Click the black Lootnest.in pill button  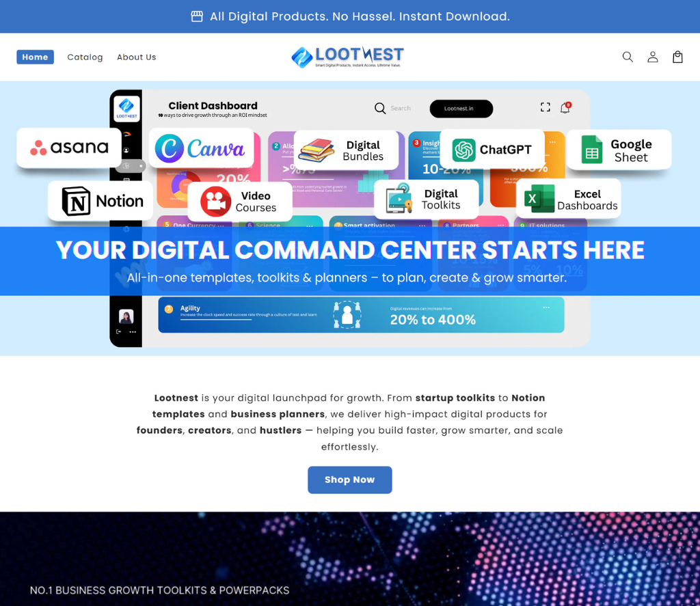pos(461,109)
